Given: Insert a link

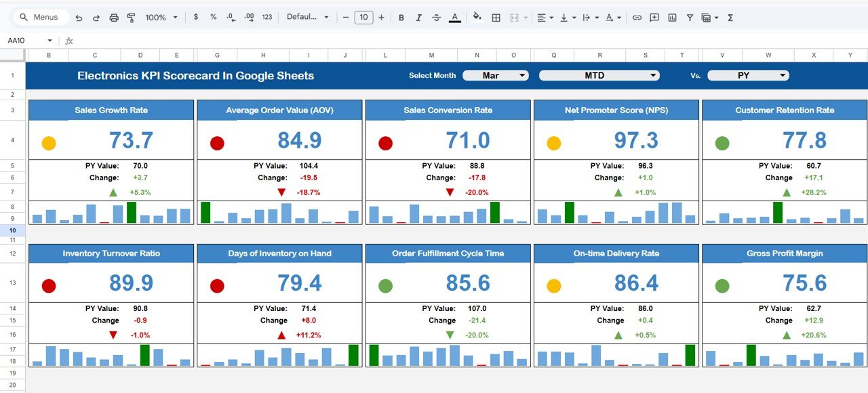Looking at the screenshot, I should pos(637,18).
